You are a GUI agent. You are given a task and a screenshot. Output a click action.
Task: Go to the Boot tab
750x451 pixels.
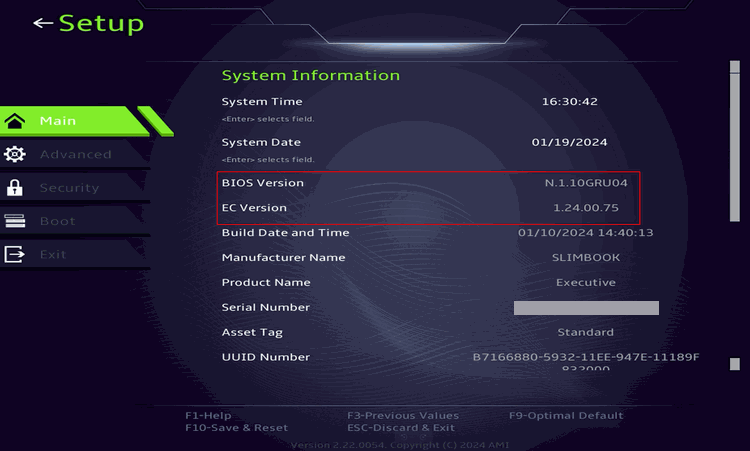click(57, 221)
